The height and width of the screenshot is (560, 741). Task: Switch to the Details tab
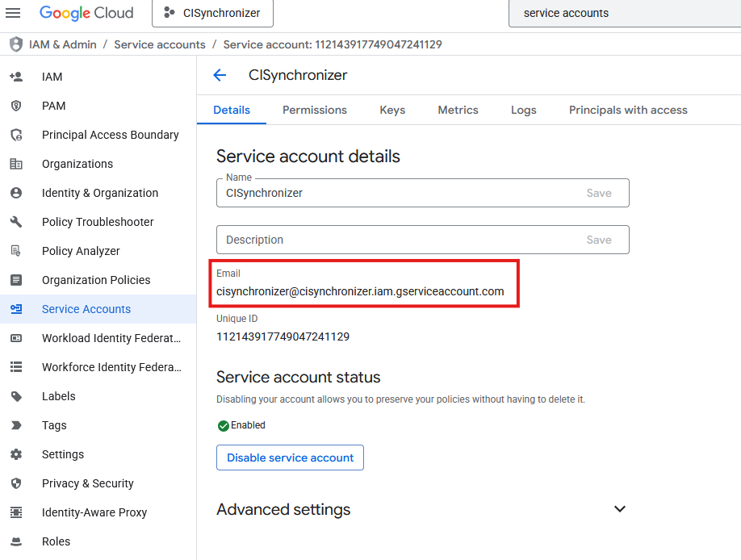[x=232, y=110]
